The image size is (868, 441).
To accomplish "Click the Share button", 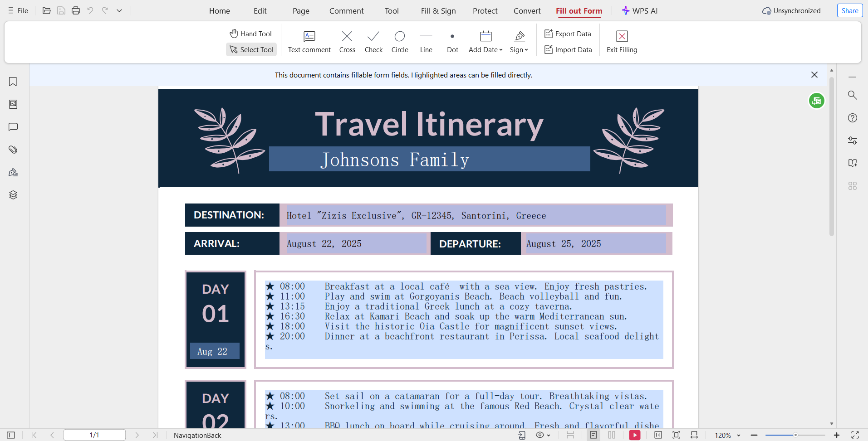I will coord(850,11).
